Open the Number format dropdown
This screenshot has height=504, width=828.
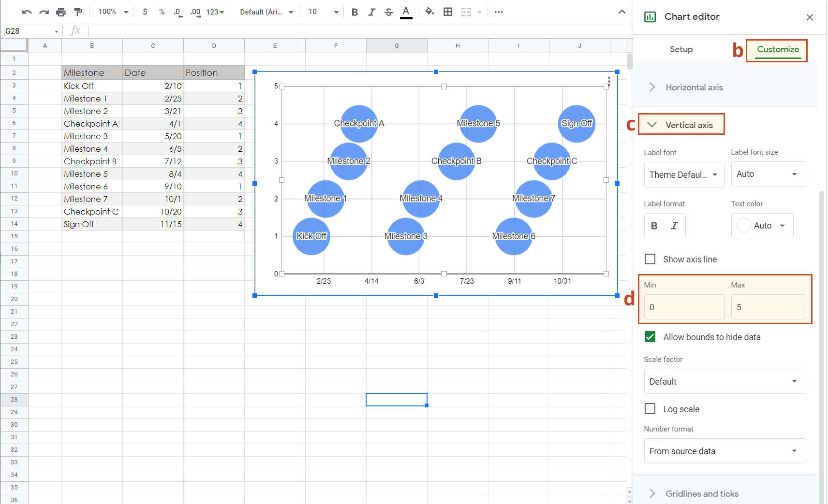pyautogui.click(x=724, y=451)
